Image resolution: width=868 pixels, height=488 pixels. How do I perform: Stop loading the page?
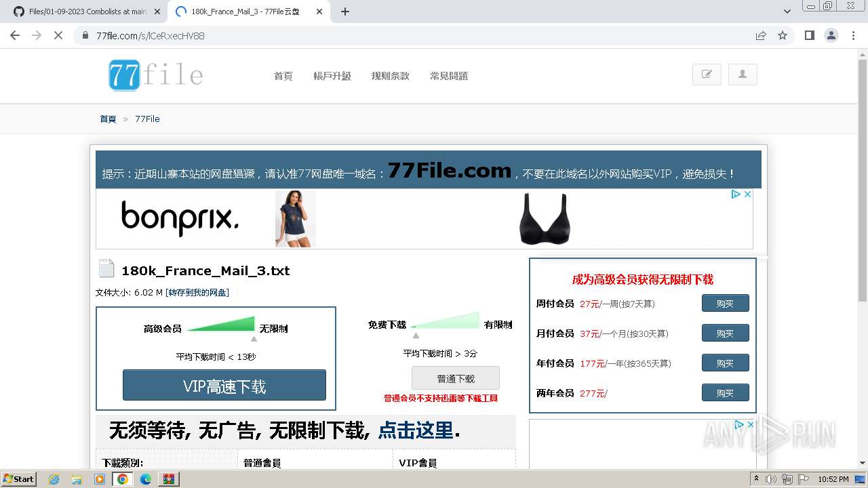click(58, 35)
